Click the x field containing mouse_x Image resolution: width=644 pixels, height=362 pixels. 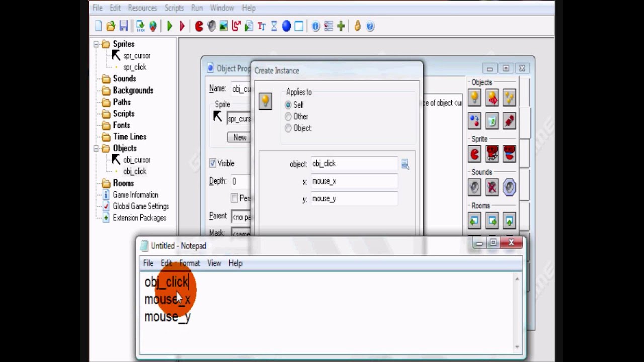tap(355, 181)
